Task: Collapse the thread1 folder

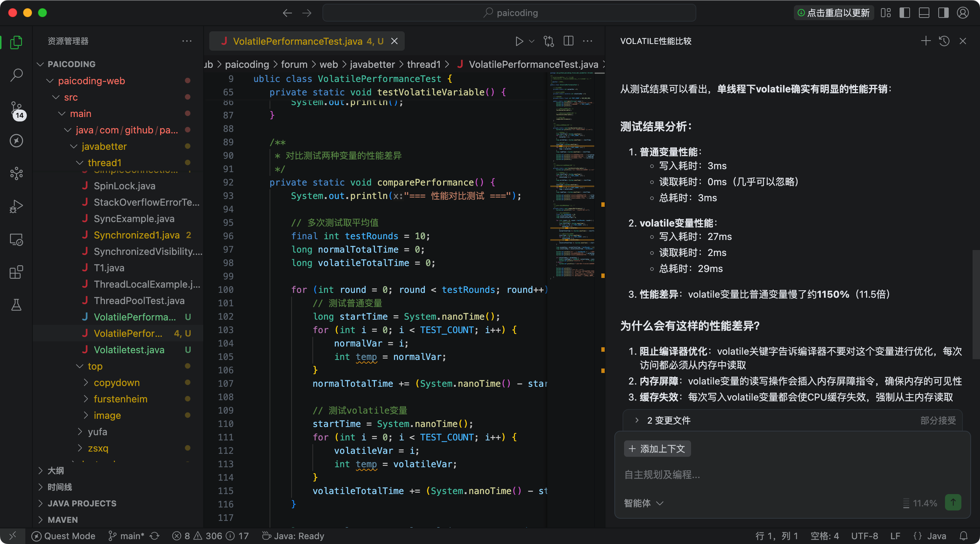Action: click(x=80, y=163)
